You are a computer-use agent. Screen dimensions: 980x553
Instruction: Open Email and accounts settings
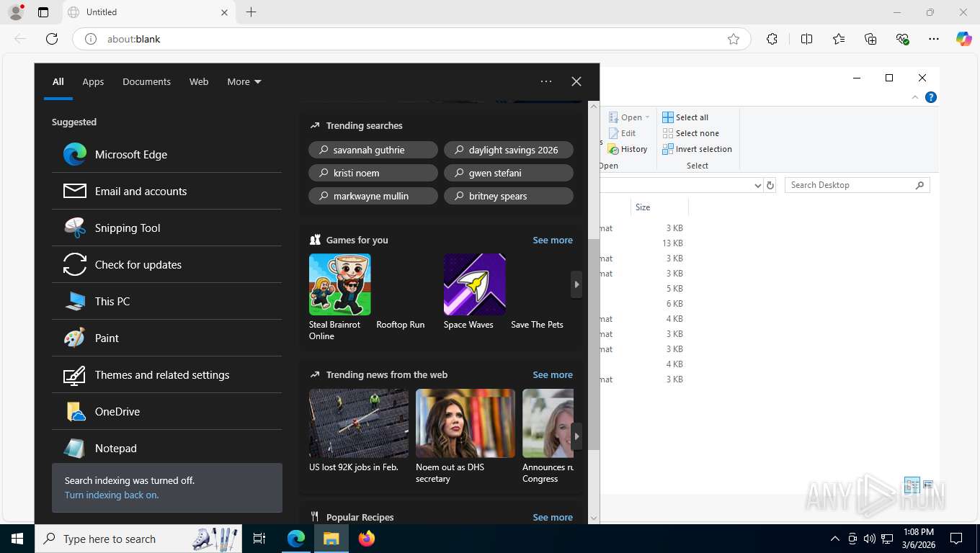(166, 191)
